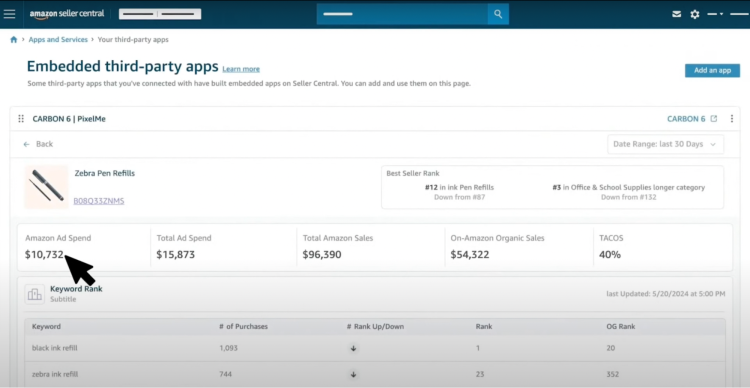The image size is (750, 388).
Task: Click the Amazon Seller Central logo
Action: 67,14
